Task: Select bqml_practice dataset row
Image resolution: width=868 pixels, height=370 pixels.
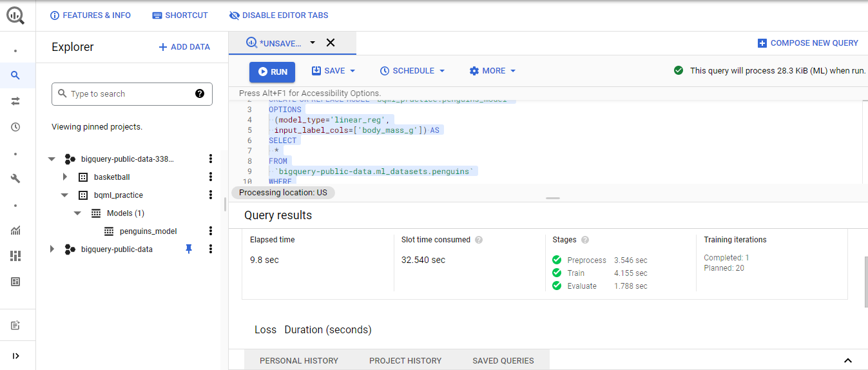Action: point(119,195)
